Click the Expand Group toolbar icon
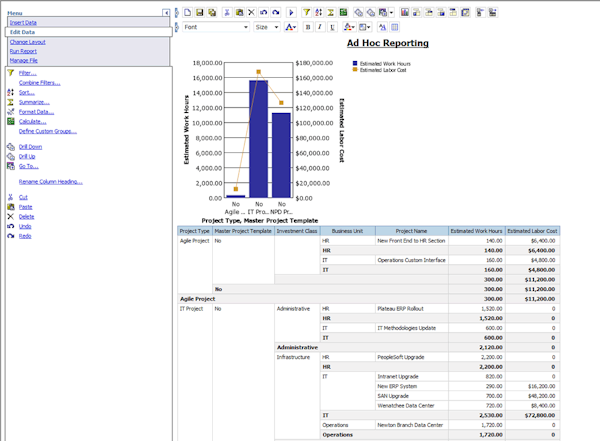This screenshot has width=600, height=441. [x=492, y=13]
